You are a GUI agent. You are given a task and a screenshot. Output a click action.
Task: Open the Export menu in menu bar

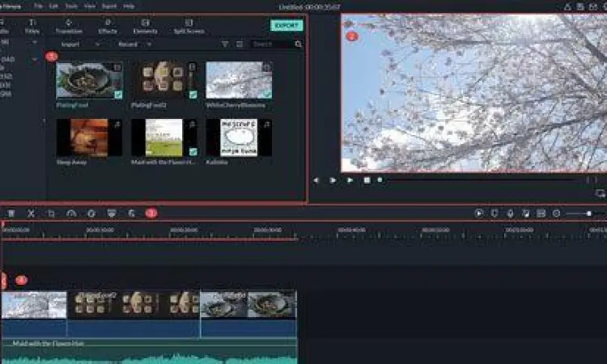(109, 6)
